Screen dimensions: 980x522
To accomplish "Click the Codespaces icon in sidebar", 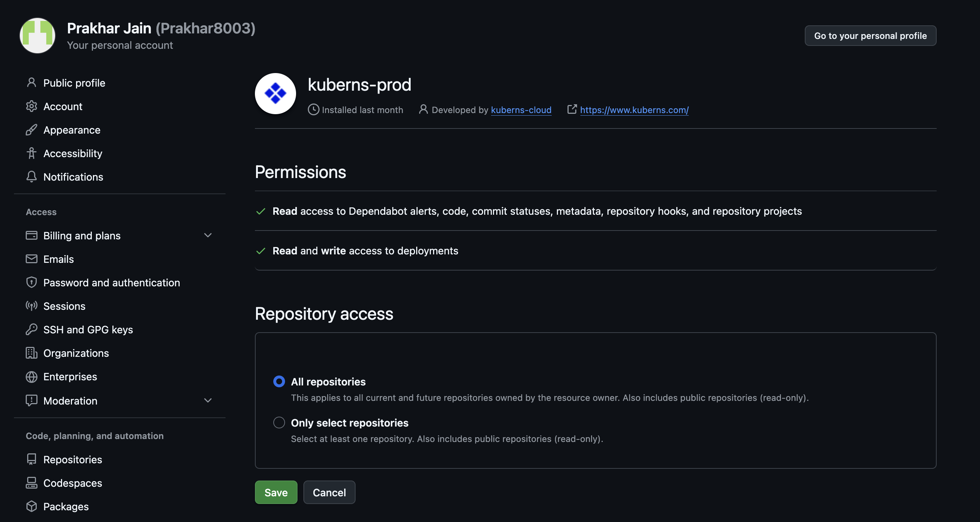I will click(x=31, y=482).
